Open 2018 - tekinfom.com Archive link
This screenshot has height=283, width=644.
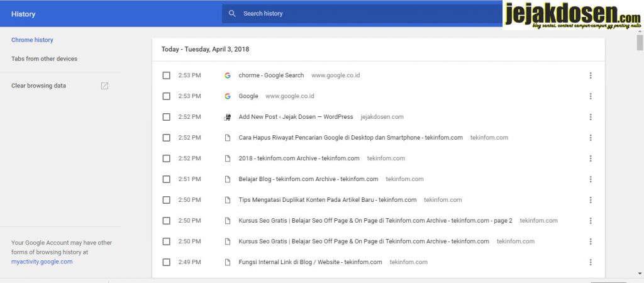299,158
